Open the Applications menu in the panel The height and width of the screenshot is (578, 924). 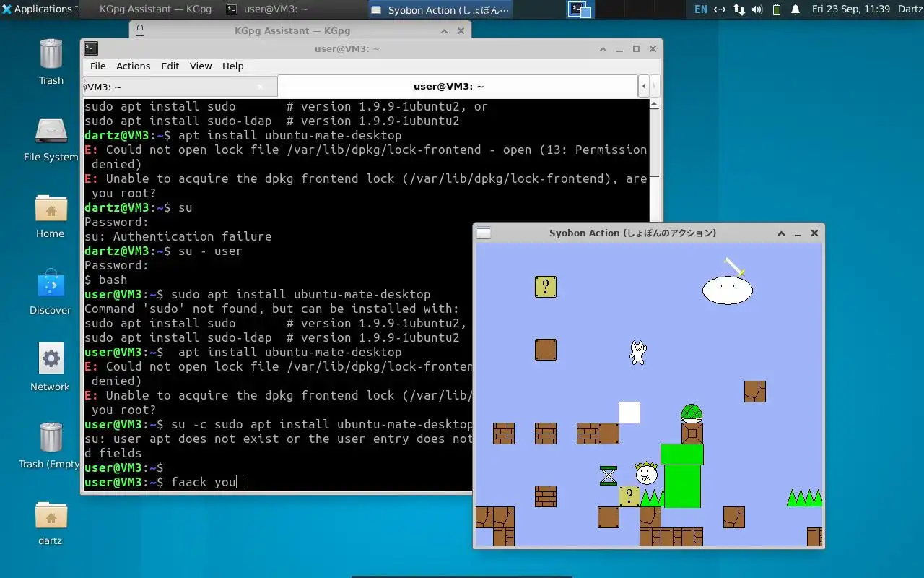[38, 9]
